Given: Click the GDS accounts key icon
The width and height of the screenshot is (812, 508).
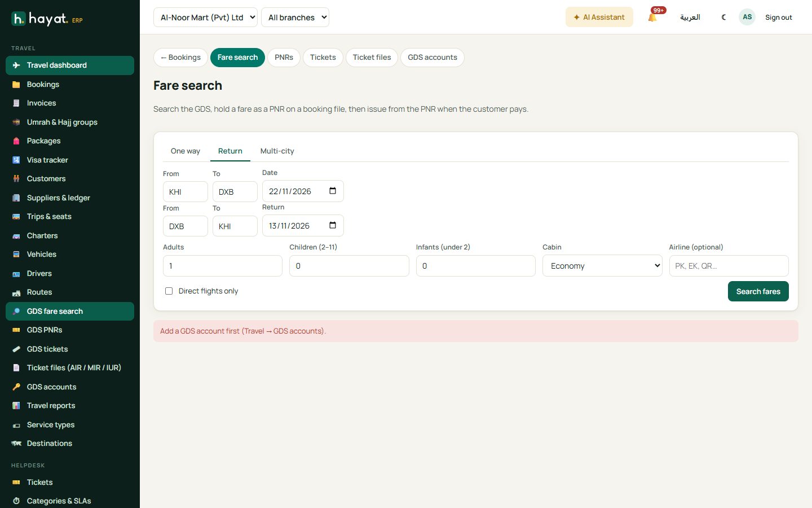Looking at the screenshot, I should click(x=16, y=387).
